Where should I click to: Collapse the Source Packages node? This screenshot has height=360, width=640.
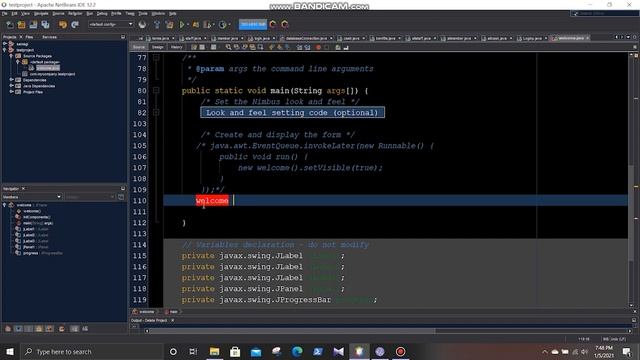pyautogui.click(x=11, y=56)
